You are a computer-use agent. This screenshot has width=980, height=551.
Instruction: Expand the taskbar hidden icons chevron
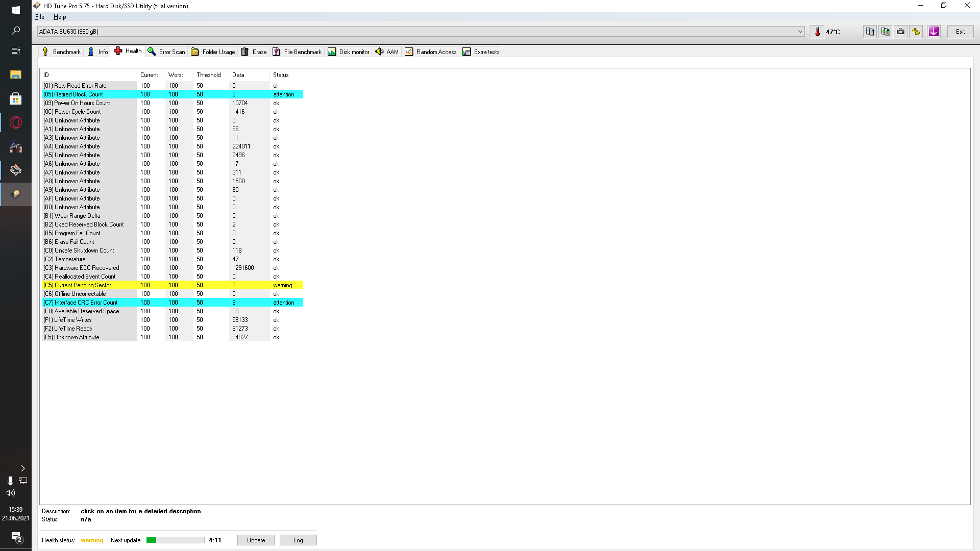pos(22,468)
